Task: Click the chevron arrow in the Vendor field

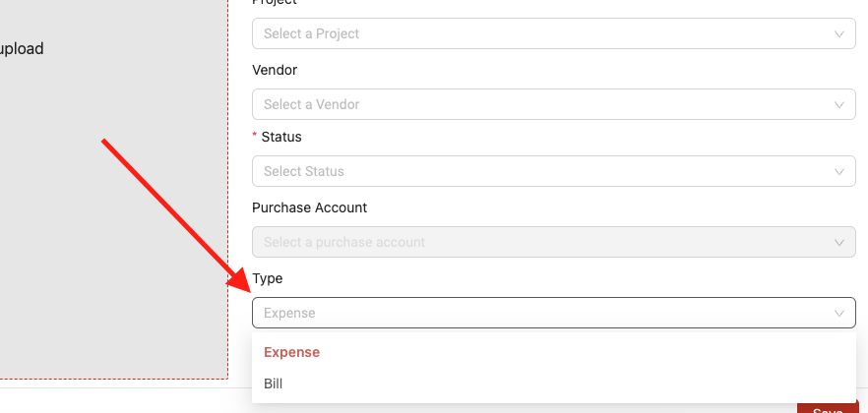Action: (x=839, y=104)
